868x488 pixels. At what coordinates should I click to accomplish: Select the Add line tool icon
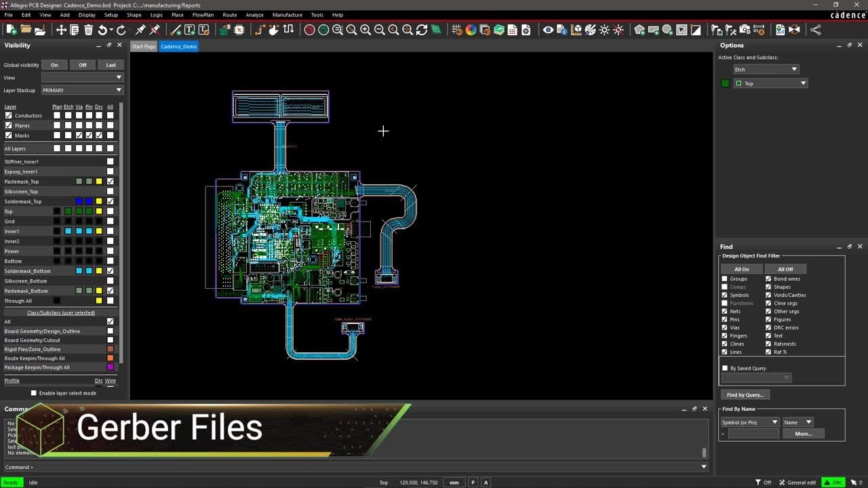tap(176, 30)
